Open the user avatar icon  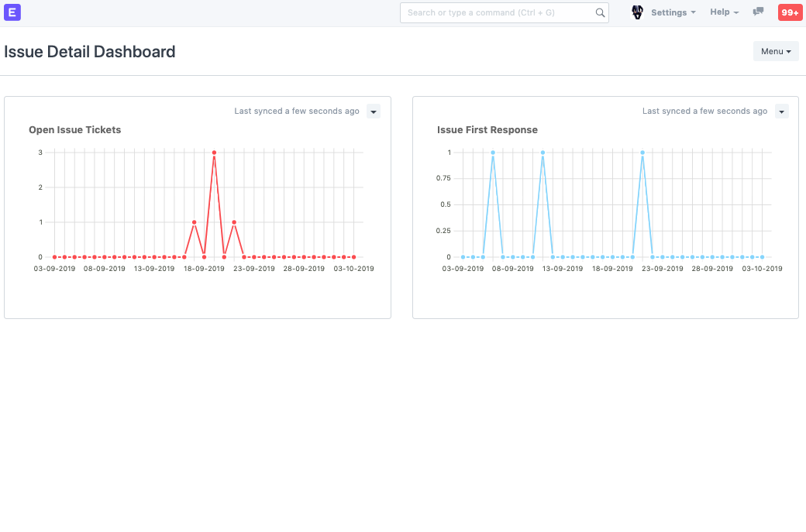point(637,12)
